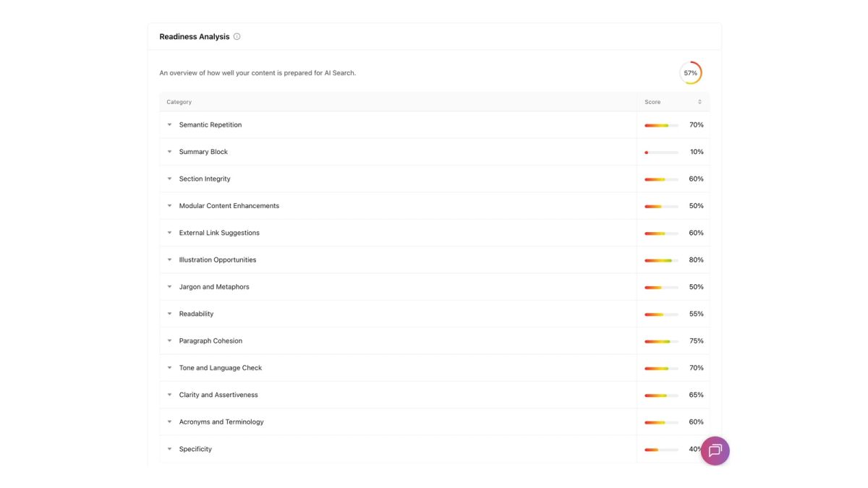Image resolution: width=868 pixels, height=488 pixels.
Task: Select the Specificity label
Action: tap(195, 449)
